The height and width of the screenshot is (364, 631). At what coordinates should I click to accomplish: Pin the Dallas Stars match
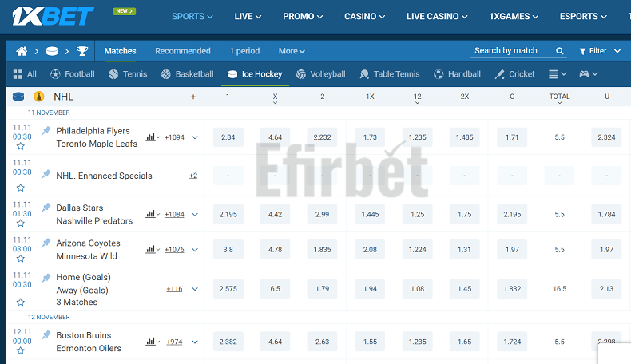[46, 208]
